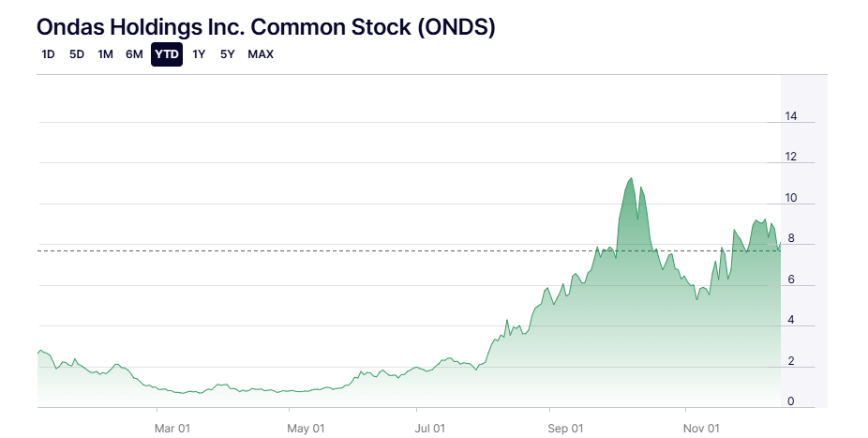
Task: Show the 6M price history
Action: [134, 54]
